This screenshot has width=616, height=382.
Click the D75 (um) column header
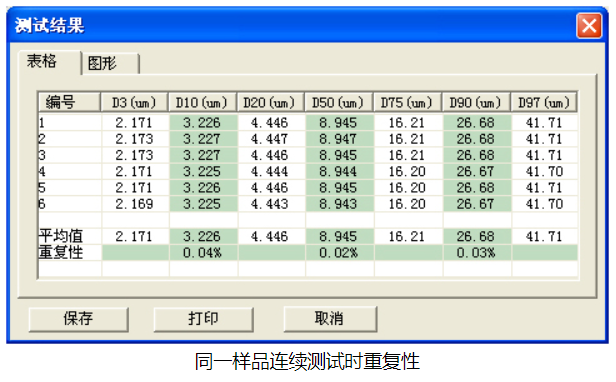407,103
